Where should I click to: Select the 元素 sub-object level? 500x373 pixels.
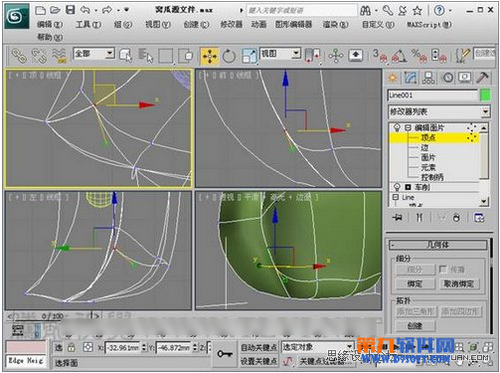(428, 167)
